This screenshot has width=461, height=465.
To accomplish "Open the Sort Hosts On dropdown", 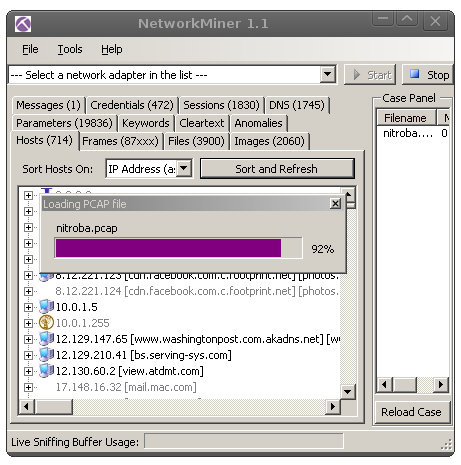I will [x=184, y=169].
